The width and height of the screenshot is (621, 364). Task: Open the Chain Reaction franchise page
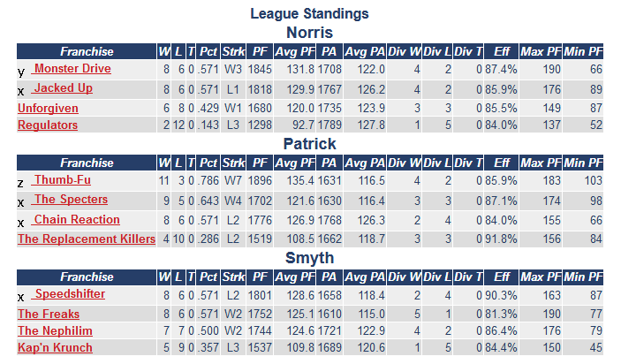pyautogui.click(x=76, y=219)
